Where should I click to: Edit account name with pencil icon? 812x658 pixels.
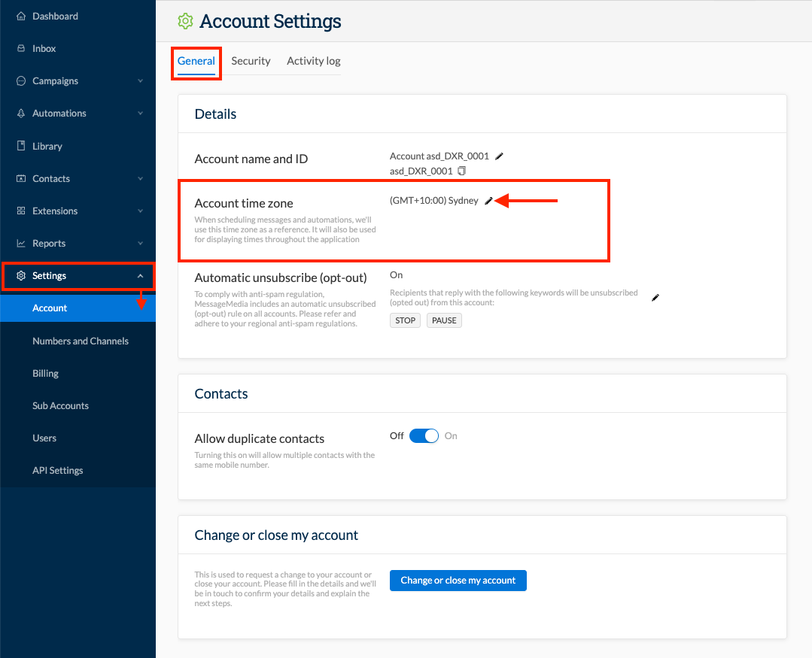click(x=499, y=156)
